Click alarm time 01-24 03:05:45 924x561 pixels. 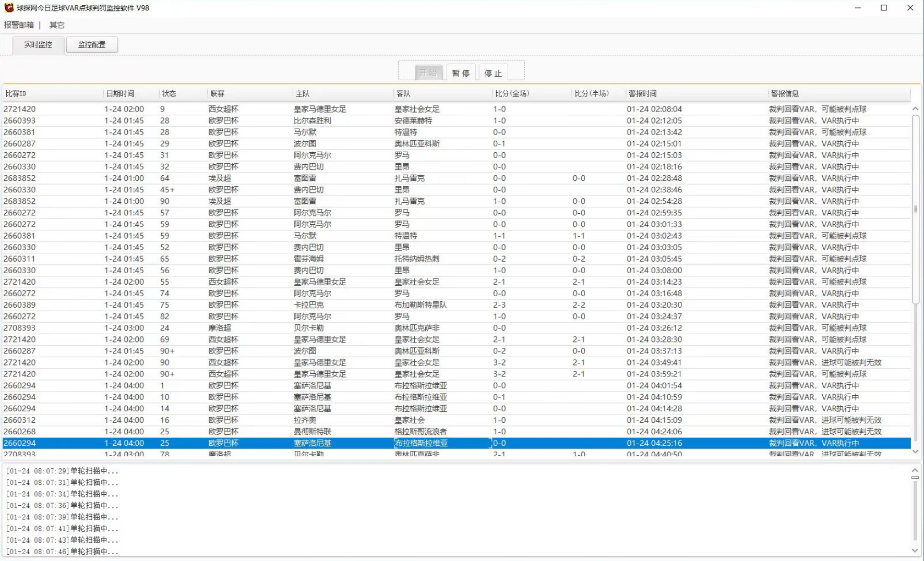(654, 259)
